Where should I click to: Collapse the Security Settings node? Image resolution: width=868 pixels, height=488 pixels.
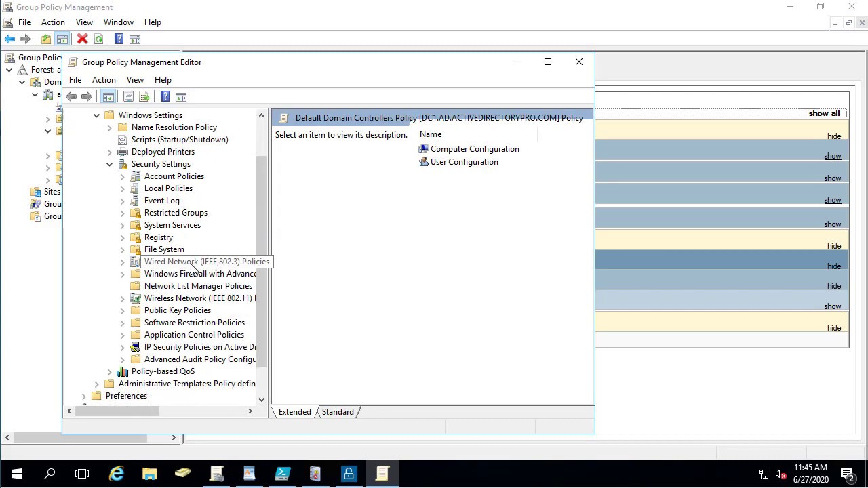[109, 164]
